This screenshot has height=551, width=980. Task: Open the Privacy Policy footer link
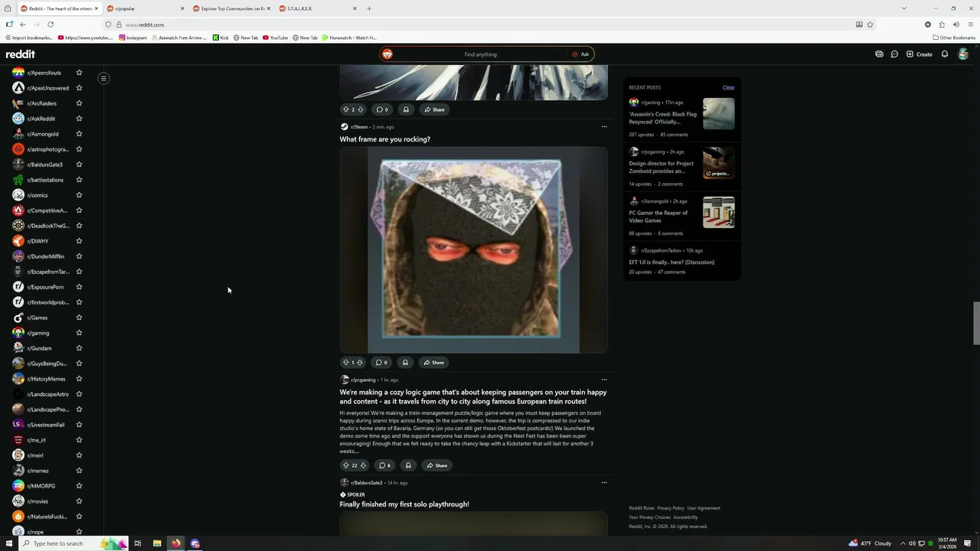(671, 508)
